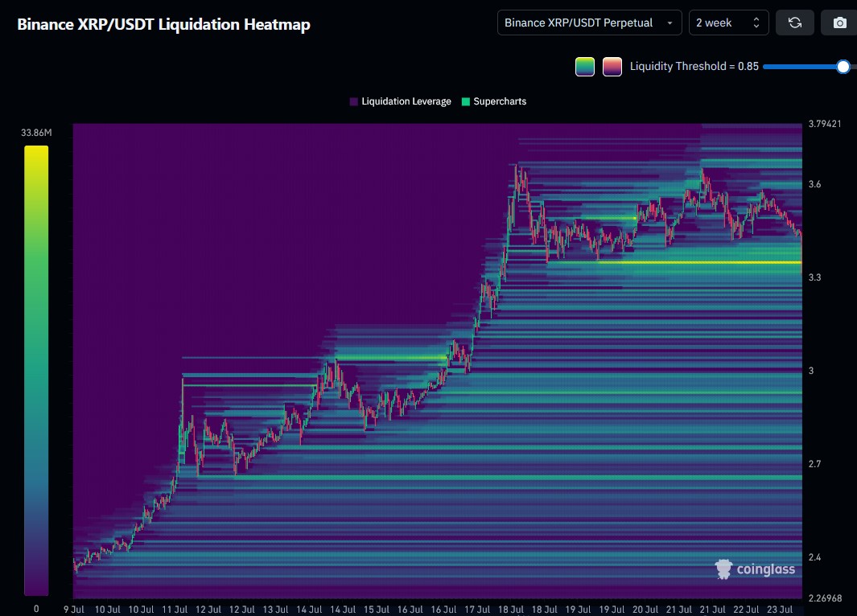Click the 3.3 price axis label
The width and height of the screenshot is (857, 616).
814,277
